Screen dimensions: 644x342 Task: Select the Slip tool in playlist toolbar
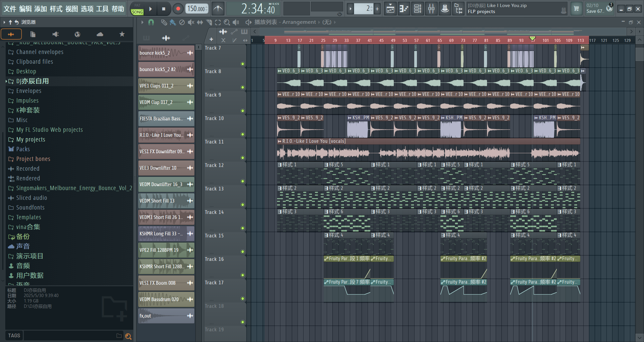(x=200, y=22)
